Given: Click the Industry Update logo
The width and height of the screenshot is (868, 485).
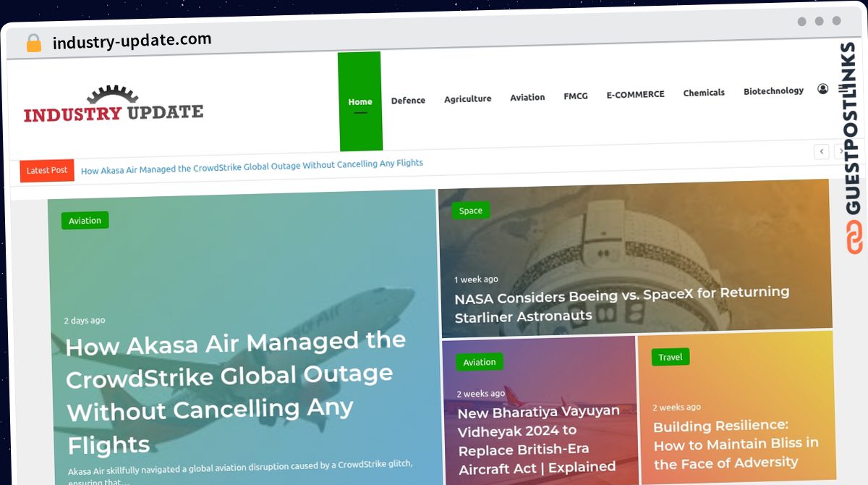Looking at the screenshot, I should tap(114, 105).
